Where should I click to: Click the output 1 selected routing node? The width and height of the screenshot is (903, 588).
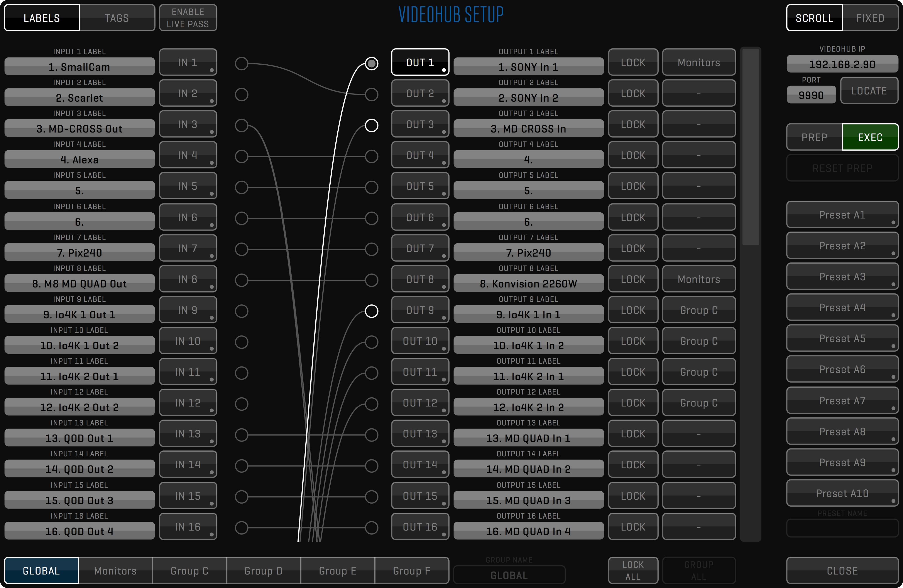[371, 63]
